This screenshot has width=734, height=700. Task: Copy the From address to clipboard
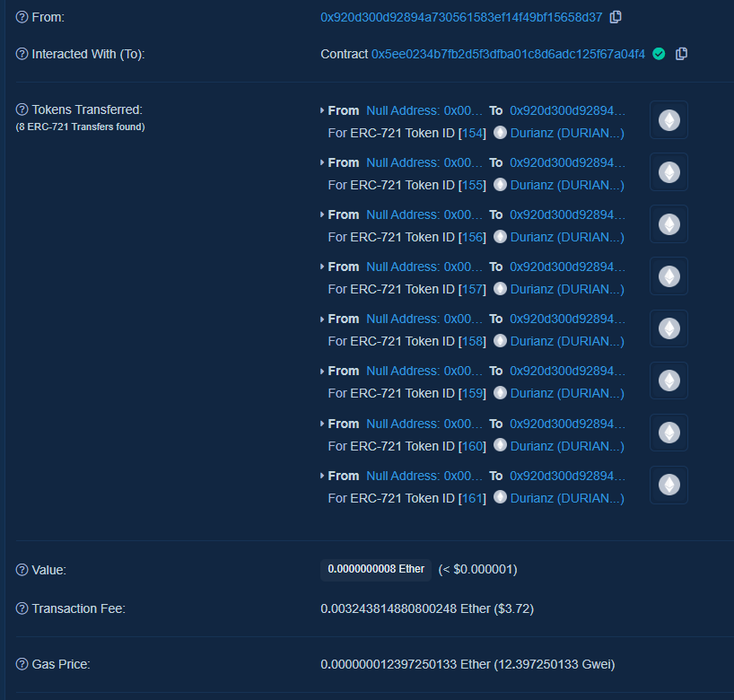click(x=616, y=17)
